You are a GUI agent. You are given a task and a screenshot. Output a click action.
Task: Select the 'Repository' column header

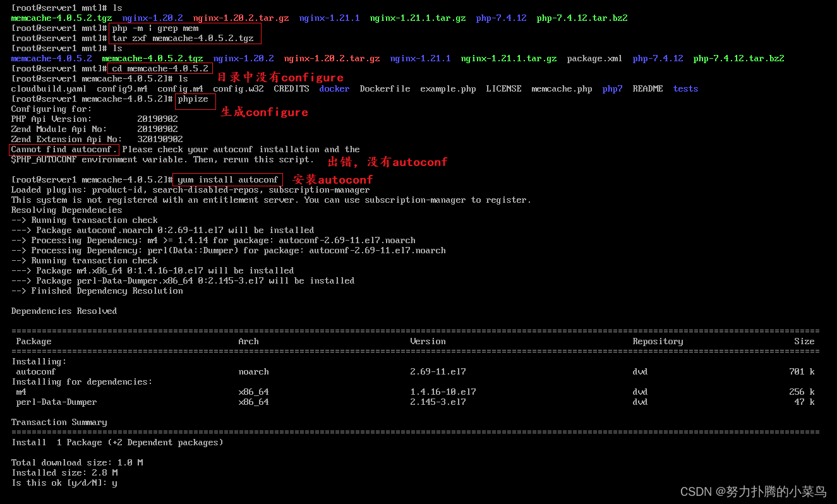(x=658, y=342)
